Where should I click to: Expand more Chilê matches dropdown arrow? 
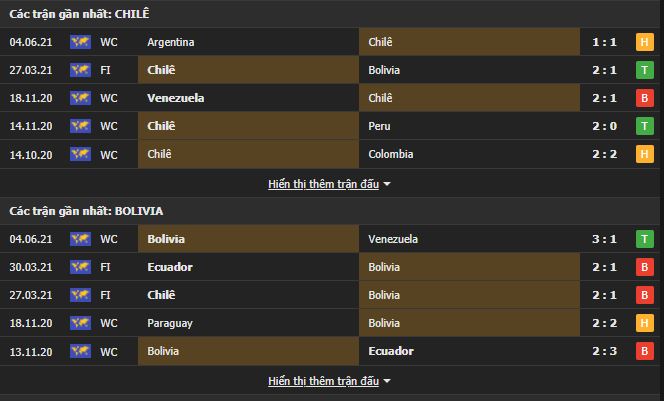click(387, 185)
